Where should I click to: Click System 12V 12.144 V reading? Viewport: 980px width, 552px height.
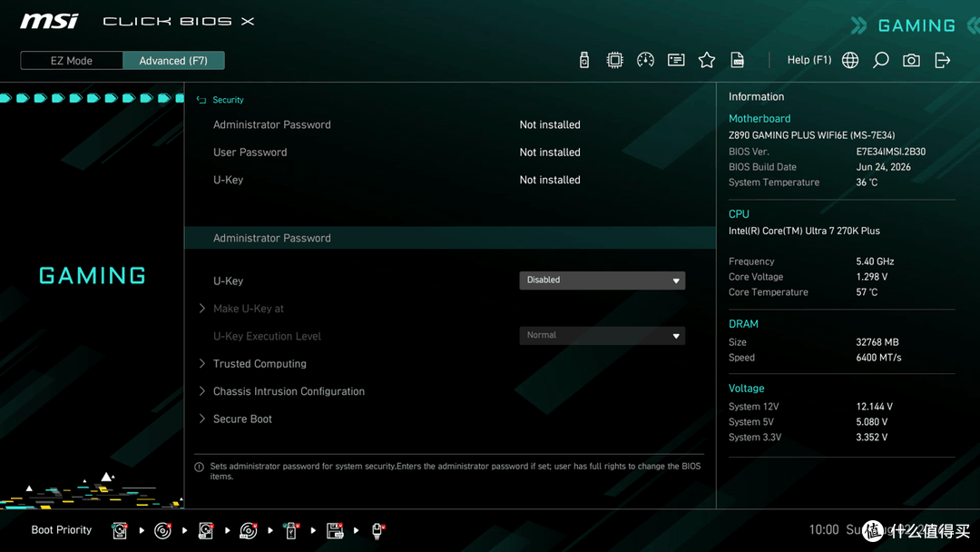[x=875, y=407]
